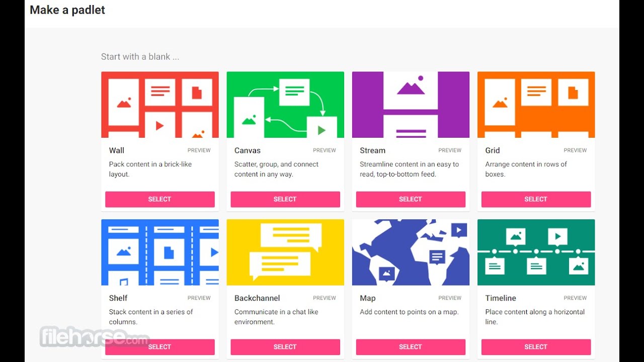Preview the Stream layout
Screen dimensions: 644x362
[450, 150]
